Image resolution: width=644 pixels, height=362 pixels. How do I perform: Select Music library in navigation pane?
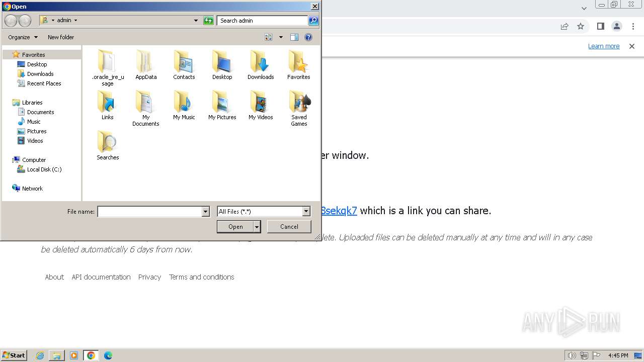[34, 122]
